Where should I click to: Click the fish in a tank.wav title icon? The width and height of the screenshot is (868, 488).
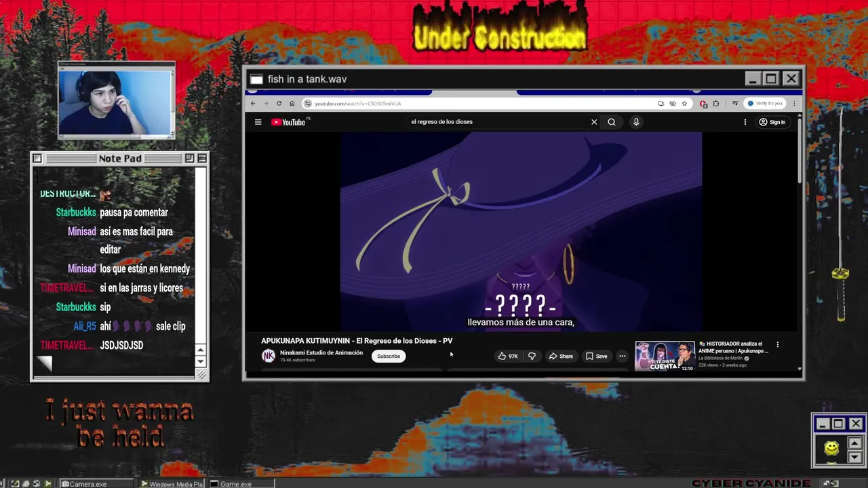tap(256, 79)
